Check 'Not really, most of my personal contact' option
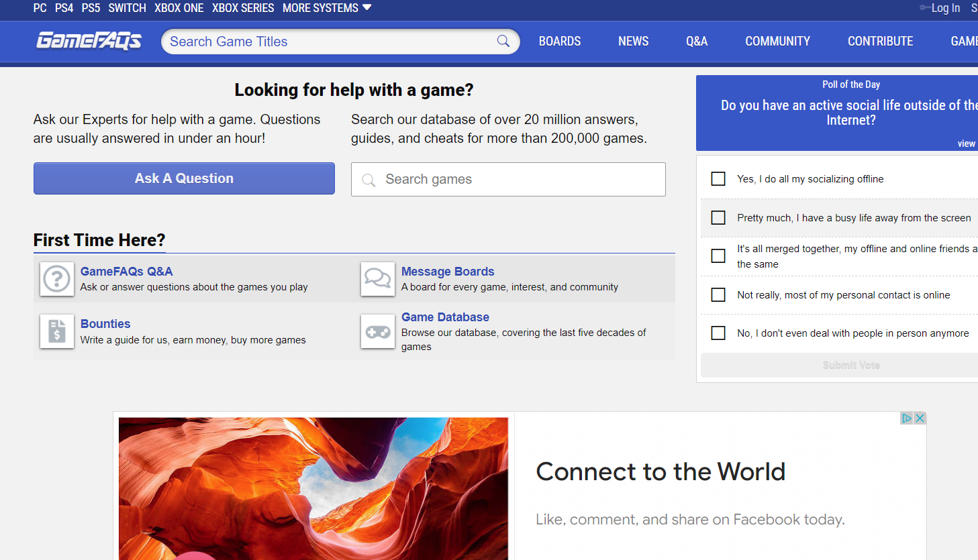Image resolution: width=978 pixels, height=560 pixels. [x=718, y=295]
